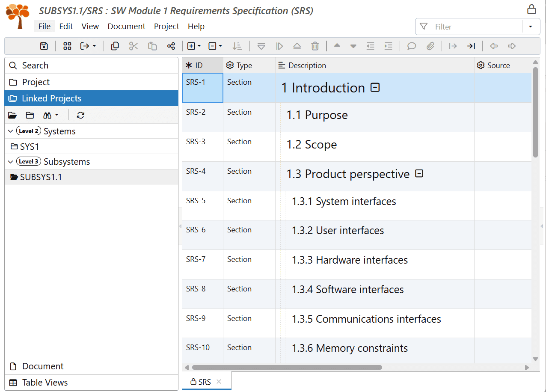The height and width of the screenshot is (392, 546).
Task: Click the black arrow-to-bar icon
Action: tap(471, 46)
